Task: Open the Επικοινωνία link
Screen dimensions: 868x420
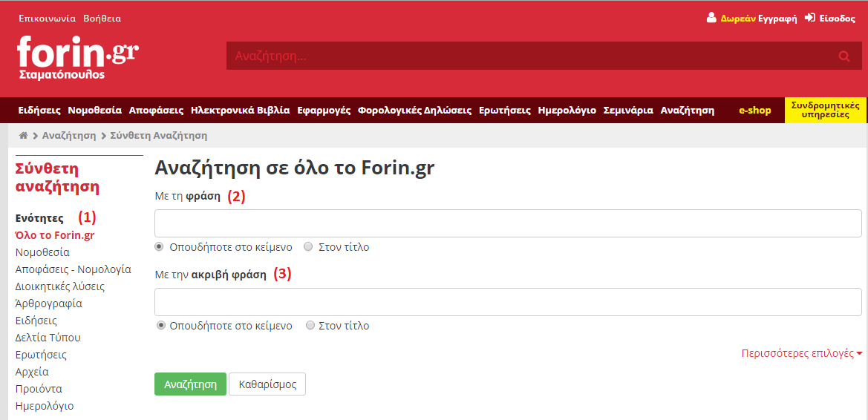Action: click(x=47, y=19)
